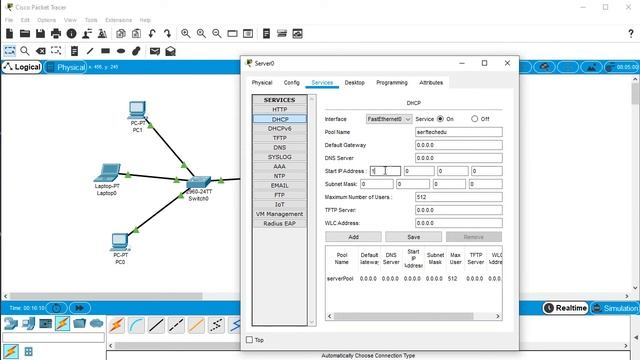The image size is (640, 360).
Task: Switch to Physical workspace view
Action: [x=66, y=67]
